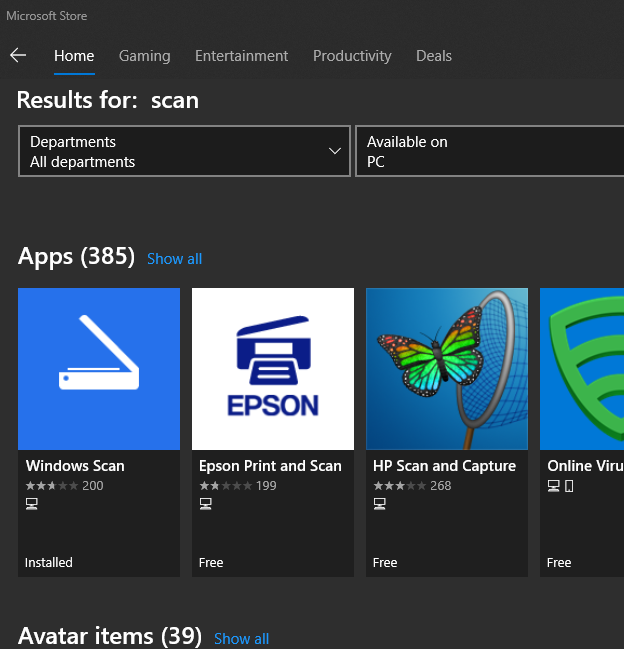Click the HP Scan and Capture star rating

(399, 486)
